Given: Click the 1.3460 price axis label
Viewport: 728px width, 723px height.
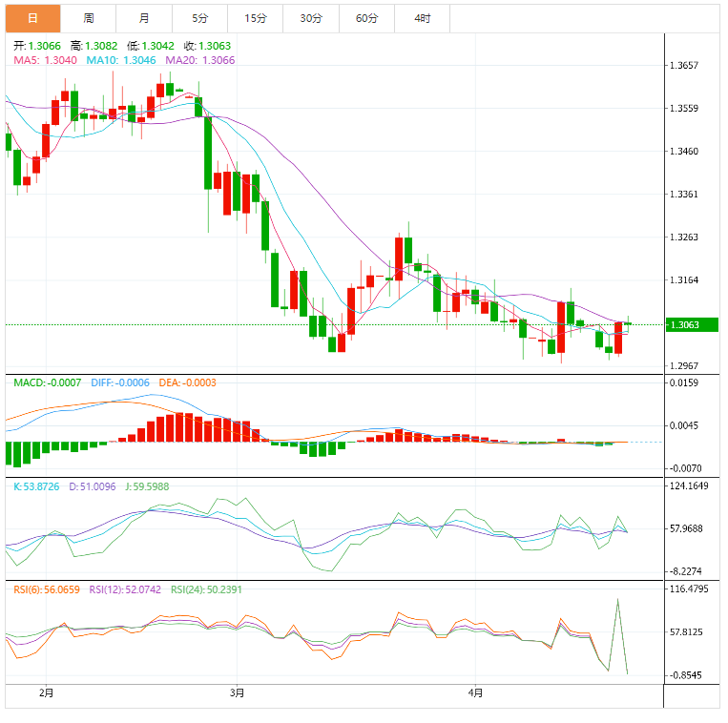Looking at the screenshot, I should 684,152.
